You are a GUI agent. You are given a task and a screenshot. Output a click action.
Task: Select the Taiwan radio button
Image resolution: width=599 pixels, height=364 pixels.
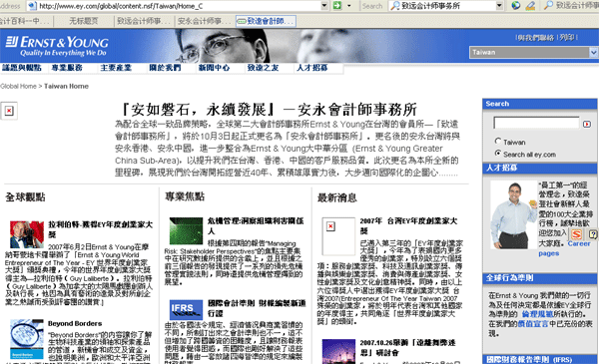pyautogui.click(x=498, y=142)
